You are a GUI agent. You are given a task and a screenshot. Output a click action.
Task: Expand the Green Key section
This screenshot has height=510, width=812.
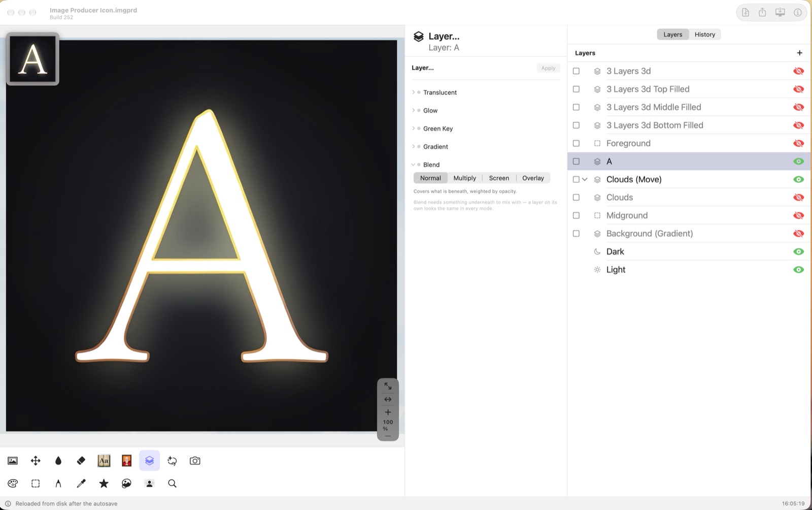click(x=413, y=129)
